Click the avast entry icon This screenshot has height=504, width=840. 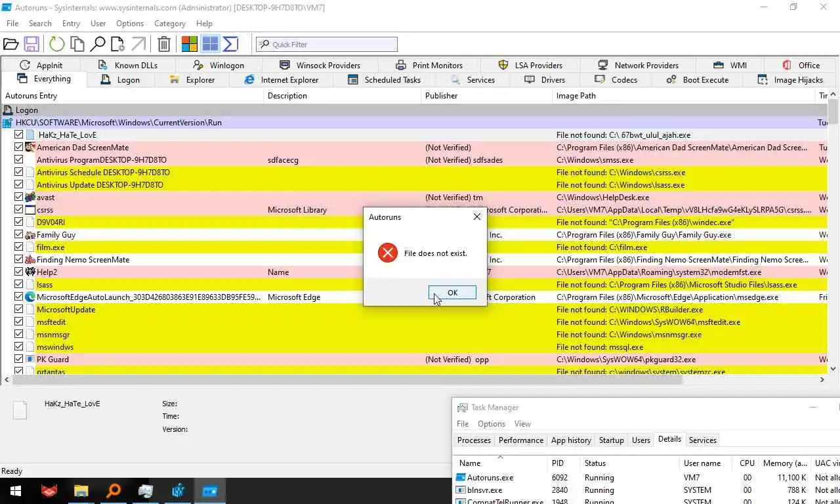click(x=30, y=197)
